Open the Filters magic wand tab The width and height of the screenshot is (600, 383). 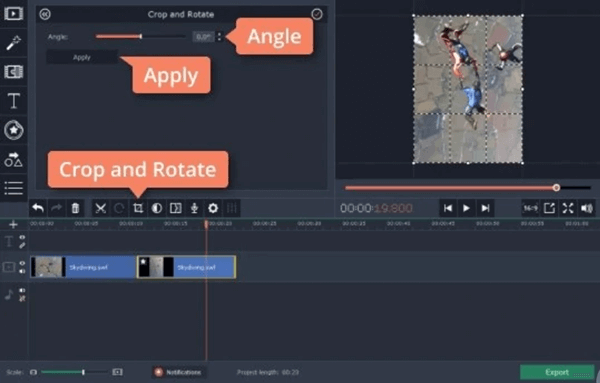pyautogui.click(x=13, y=42)
